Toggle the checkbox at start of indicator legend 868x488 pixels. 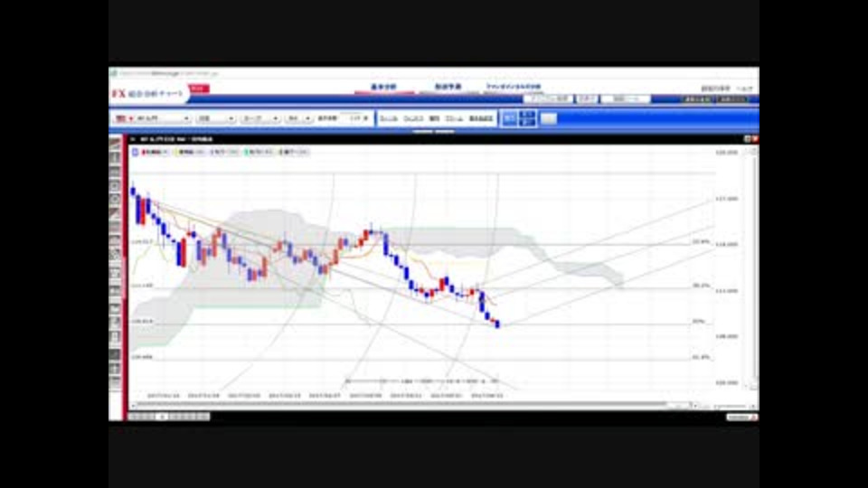(x=135, y=152)
